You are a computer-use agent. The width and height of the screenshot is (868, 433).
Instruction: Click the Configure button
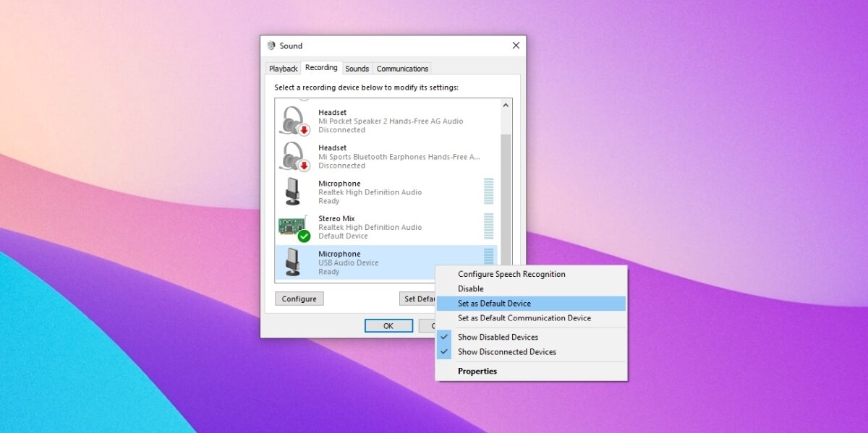pyautogui.click(x=299, y=298)
